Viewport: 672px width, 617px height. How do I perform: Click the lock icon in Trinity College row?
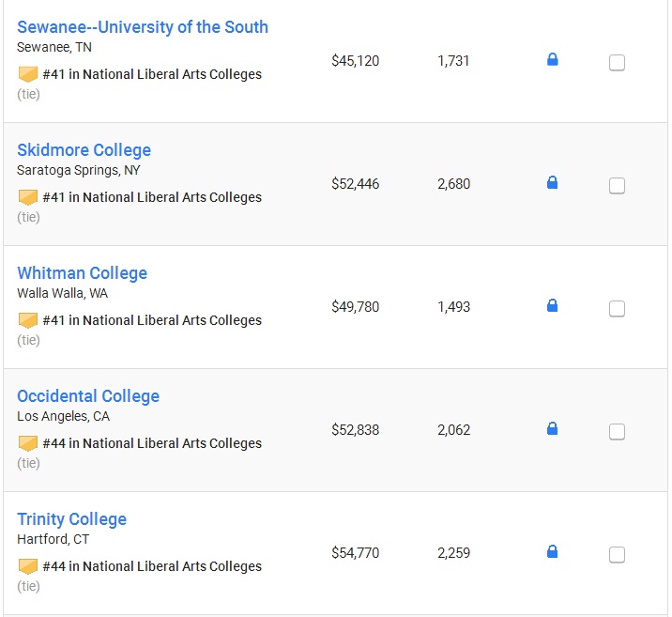point(553,551)
